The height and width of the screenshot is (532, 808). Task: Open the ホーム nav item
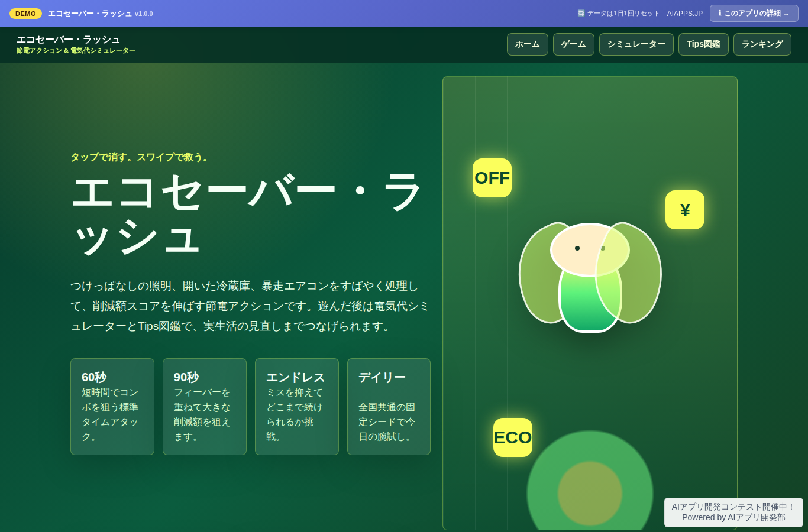528,44
